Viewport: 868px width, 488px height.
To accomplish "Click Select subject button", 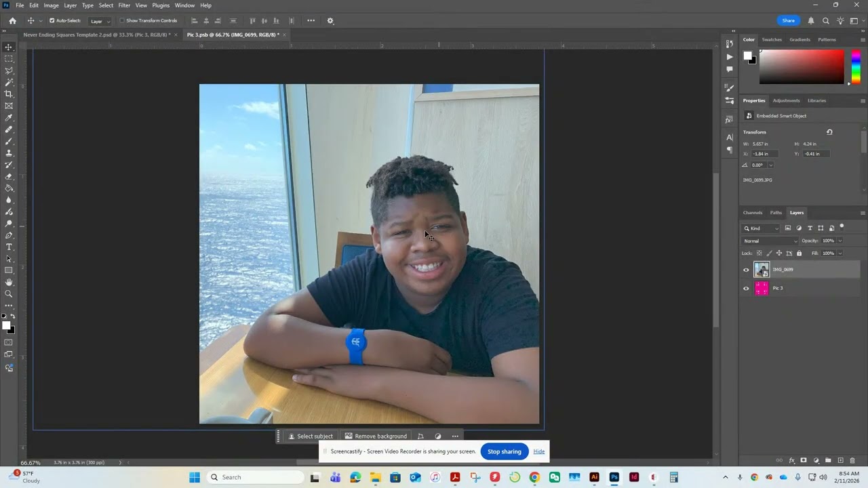I will click(x=311, y=436).
